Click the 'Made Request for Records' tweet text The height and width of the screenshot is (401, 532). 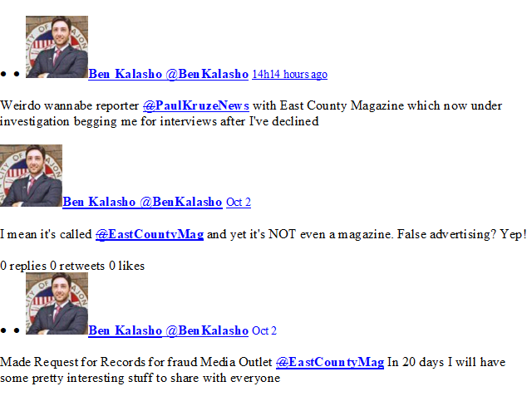point(253,370)
